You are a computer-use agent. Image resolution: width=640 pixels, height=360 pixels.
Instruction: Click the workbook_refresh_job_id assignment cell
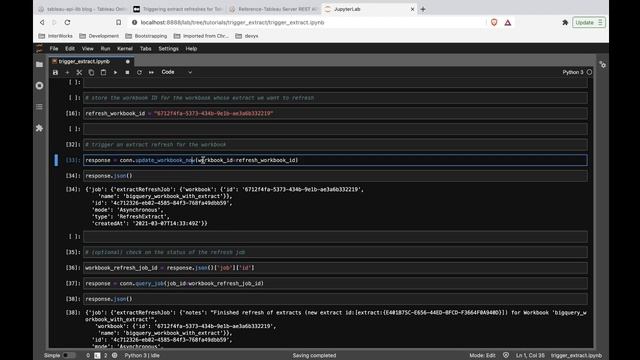[336, 268]
